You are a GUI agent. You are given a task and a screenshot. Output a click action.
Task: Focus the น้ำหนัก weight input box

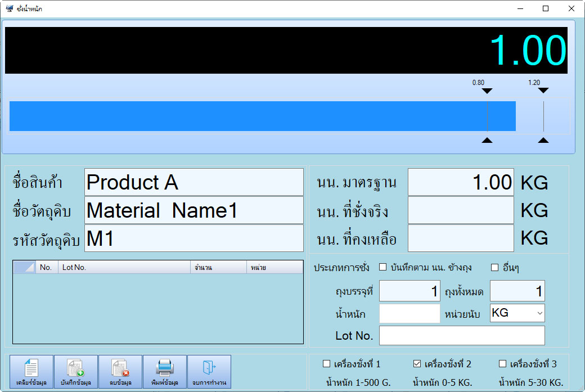point(409,314)
